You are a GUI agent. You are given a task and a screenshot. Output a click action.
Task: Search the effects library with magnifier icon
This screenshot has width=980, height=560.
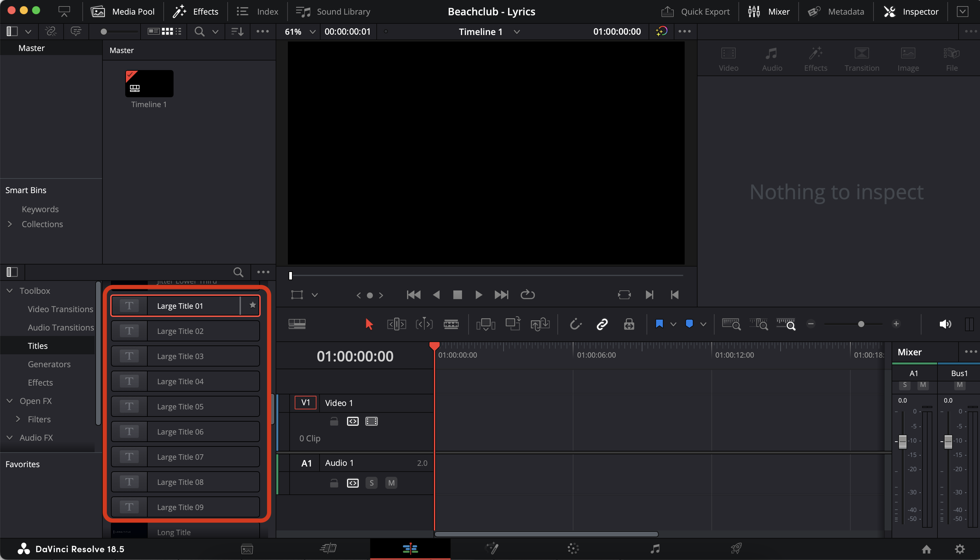[x=238, y=272]
